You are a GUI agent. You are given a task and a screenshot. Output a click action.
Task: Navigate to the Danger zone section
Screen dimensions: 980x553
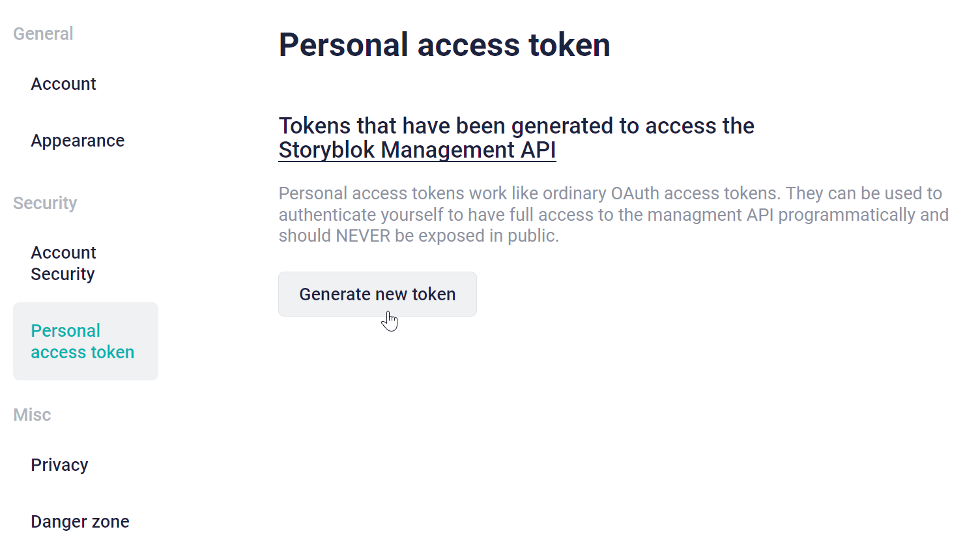click(x=80, y=522)
